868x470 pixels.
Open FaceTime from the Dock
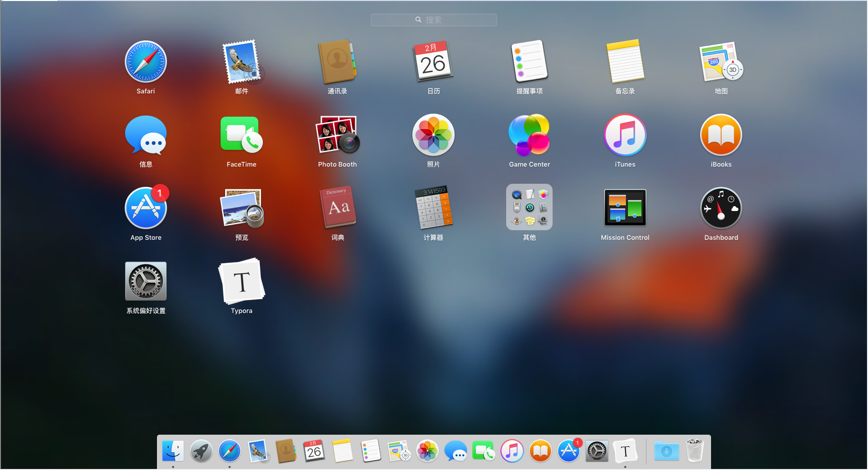click(483, 451)
